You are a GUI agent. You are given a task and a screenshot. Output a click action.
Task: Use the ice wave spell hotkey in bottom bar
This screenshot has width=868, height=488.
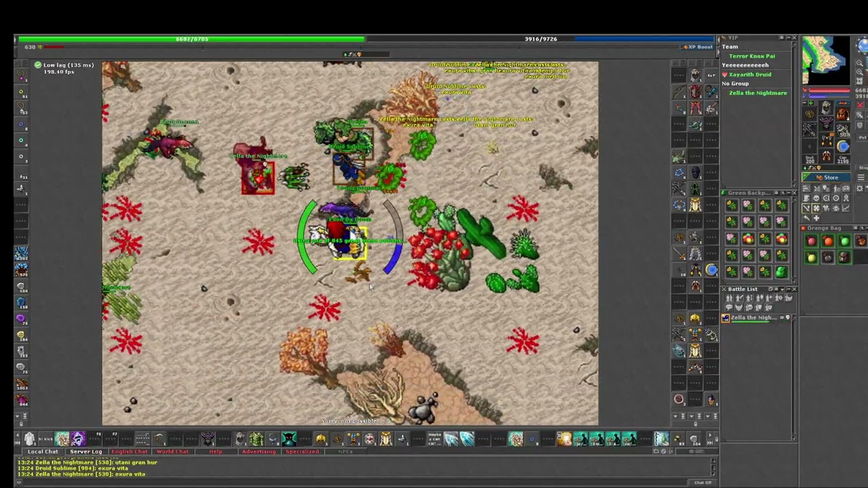(467, 439)
